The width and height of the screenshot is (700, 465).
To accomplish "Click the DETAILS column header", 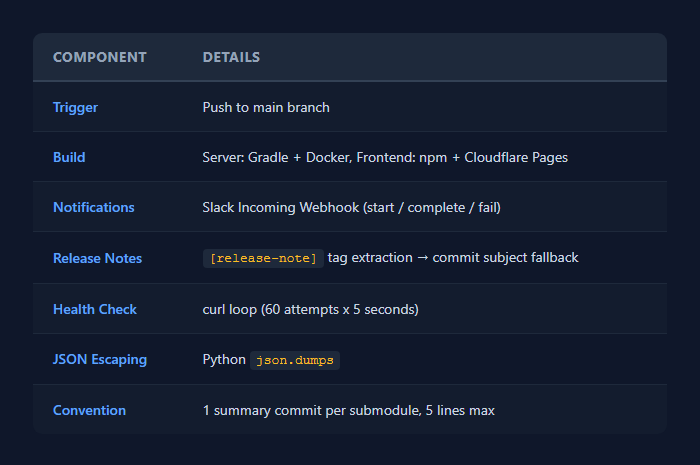I will [231, 57].
